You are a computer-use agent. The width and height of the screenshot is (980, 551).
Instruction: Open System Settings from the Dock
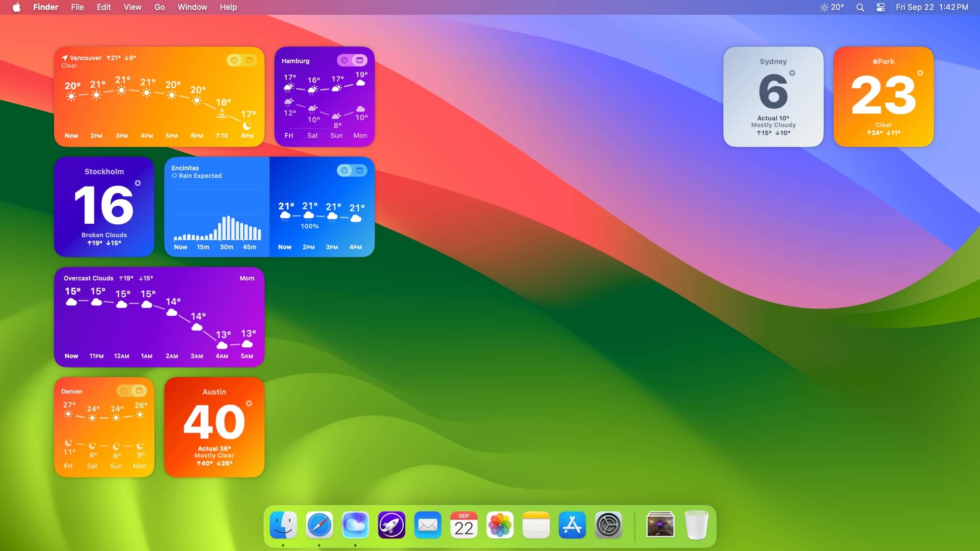click(608, 525)
